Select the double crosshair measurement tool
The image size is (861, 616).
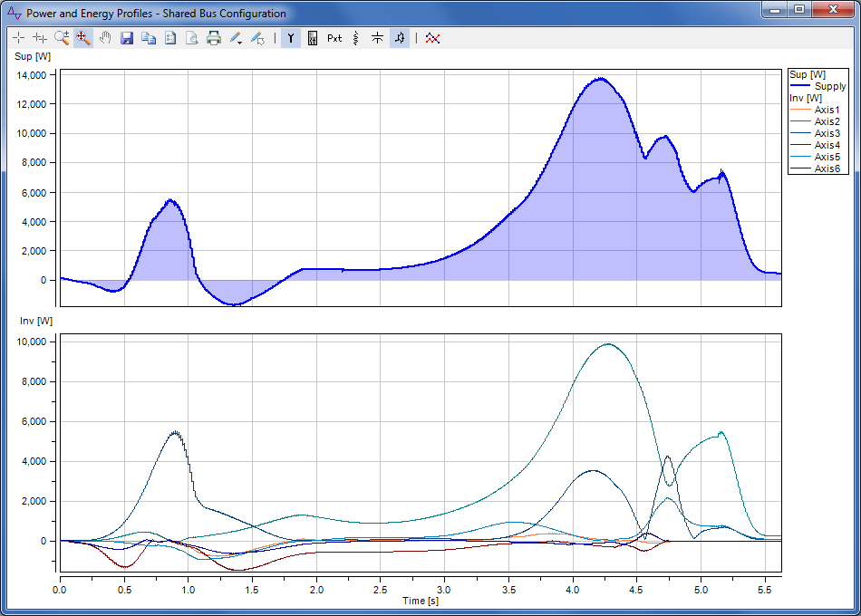(40, 38)
